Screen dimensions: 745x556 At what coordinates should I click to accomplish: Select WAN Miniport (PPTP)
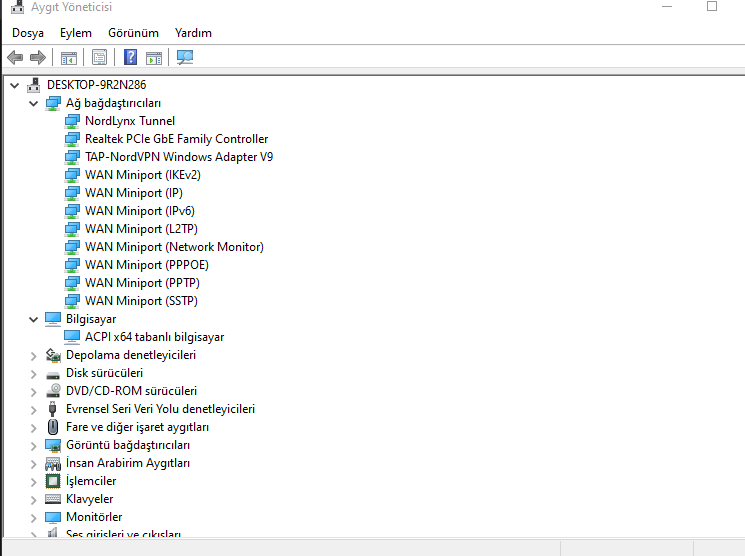pyautogui.click(x=142, y=283)
